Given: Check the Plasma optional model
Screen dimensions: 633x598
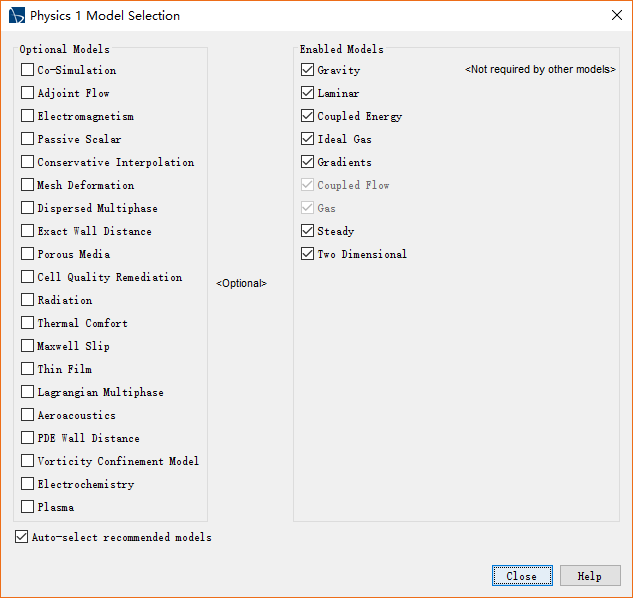Looking at the screenshot, I should pyautogui.click(x=28, y=507).
